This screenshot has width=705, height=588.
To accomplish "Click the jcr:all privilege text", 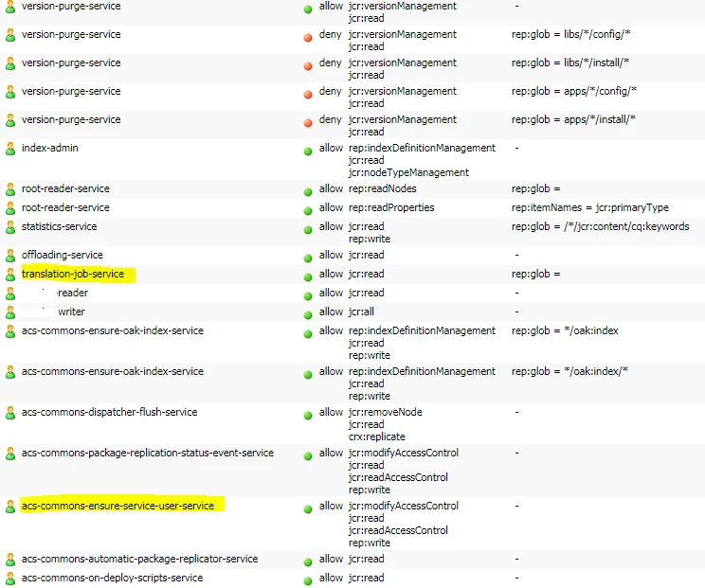I will coord(361,312).
